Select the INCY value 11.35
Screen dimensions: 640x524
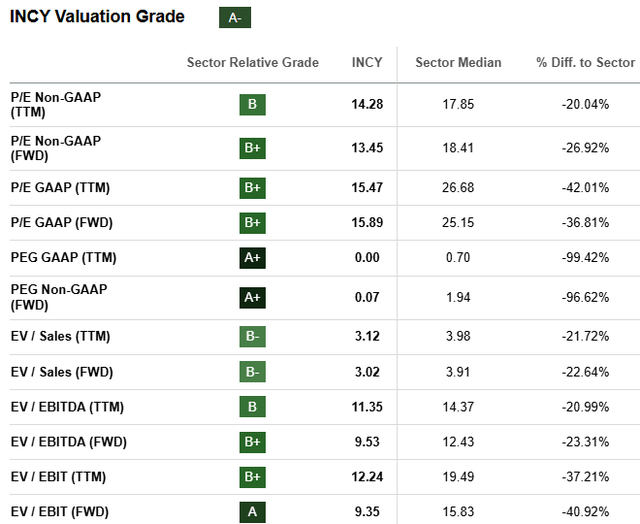point(367,407)
